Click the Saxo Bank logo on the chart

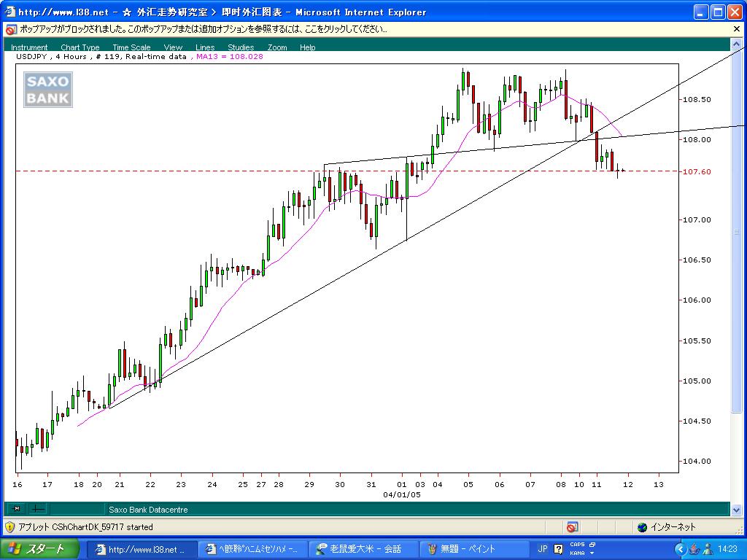coord(47,89)
